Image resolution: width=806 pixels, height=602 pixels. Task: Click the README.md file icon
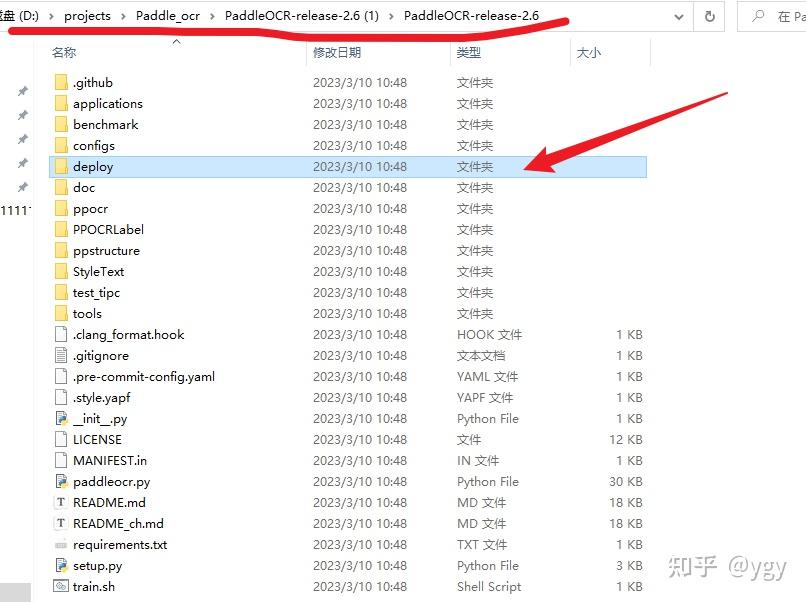click(x=61, y=502)
